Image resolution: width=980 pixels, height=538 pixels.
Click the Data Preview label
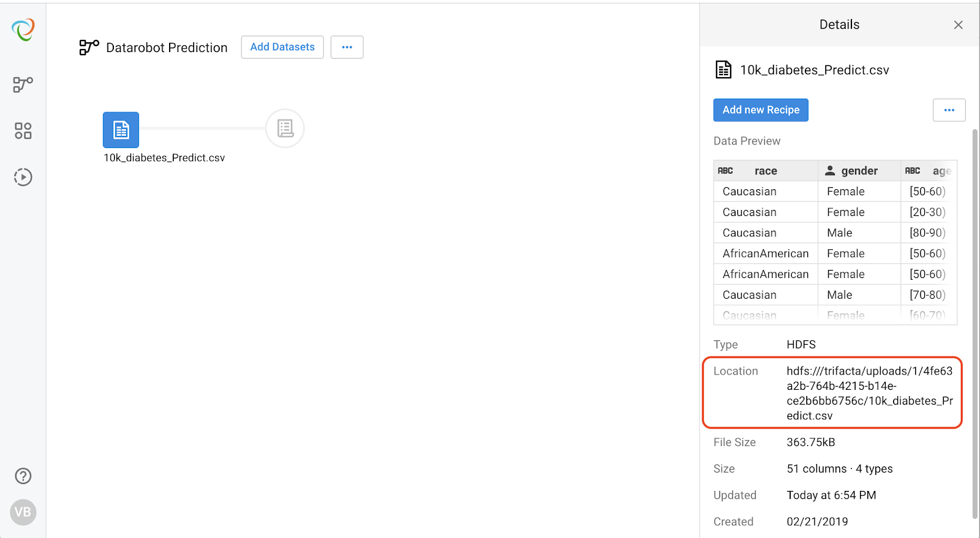pyautogui.click(x=747, y=141)
